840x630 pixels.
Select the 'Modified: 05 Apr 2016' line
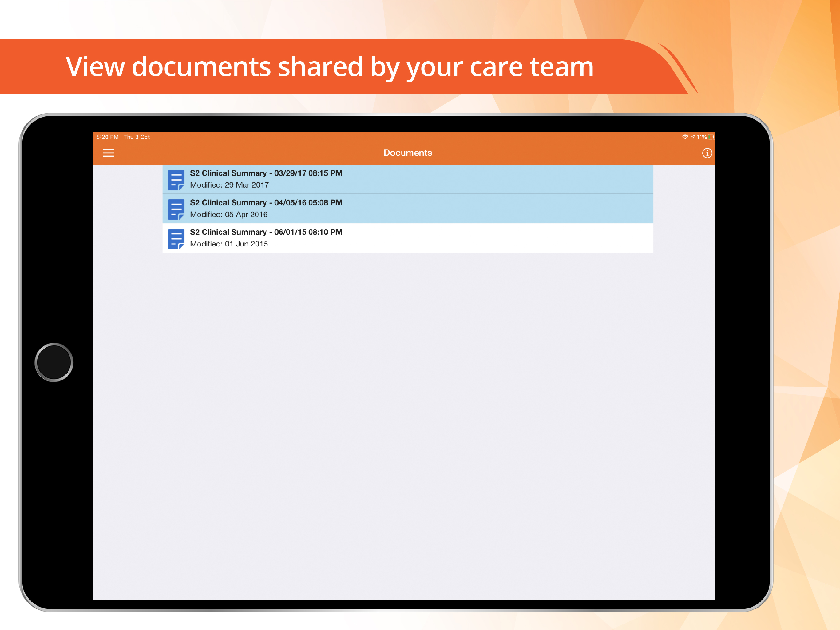point(229,214)
